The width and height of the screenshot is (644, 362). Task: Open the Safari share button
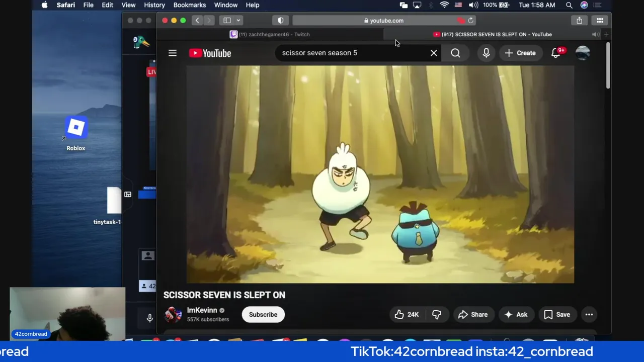coord(579,21)
